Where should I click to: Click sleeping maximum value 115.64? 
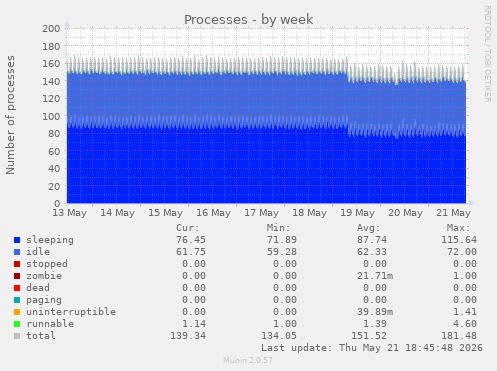click(x=459, y=240)
